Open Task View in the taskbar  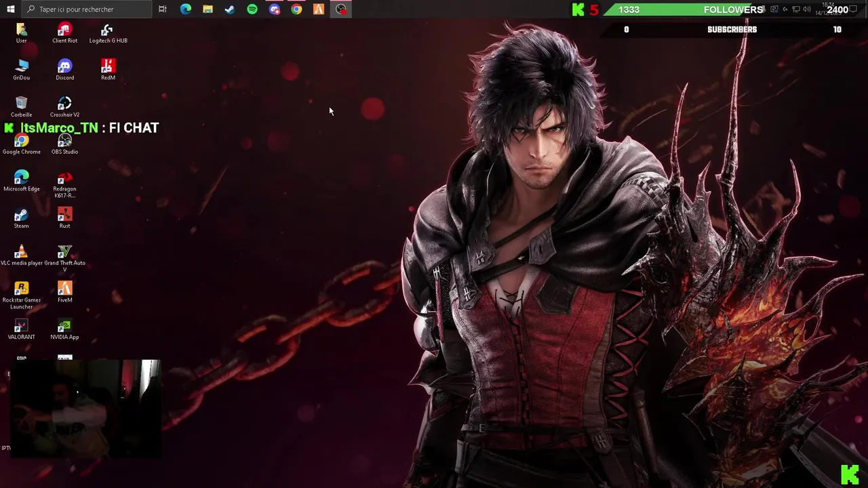point(163,9)
